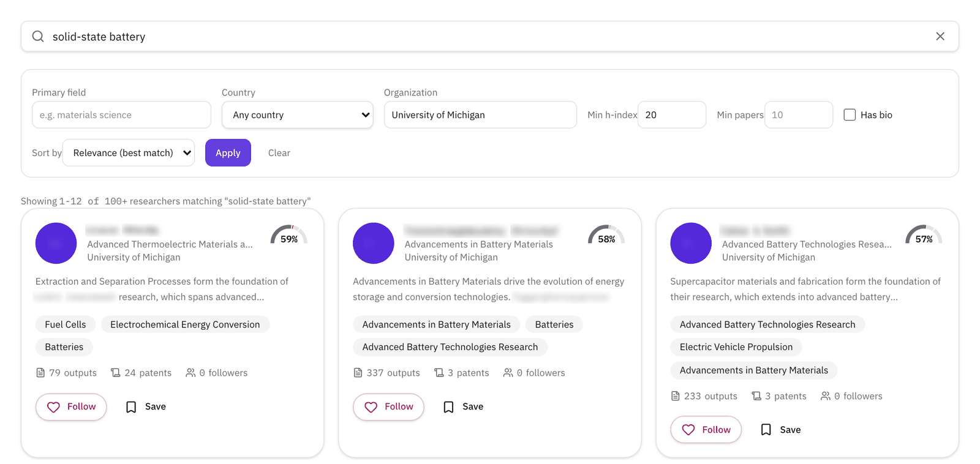Click the outputs icon beside 337 outputs
The width and height of the screenshot is (980, 464).
358,373
